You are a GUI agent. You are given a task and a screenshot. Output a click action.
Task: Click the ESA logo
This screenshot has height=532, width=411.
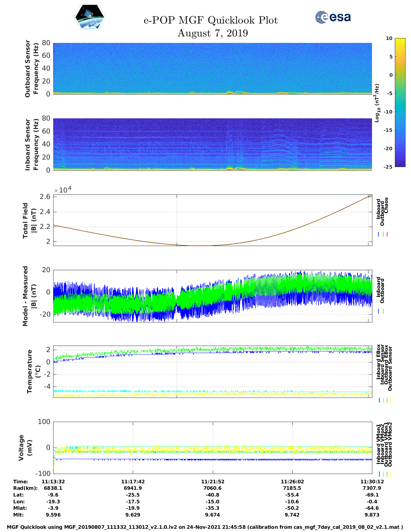pyautogui.click(x=333, y=17)
